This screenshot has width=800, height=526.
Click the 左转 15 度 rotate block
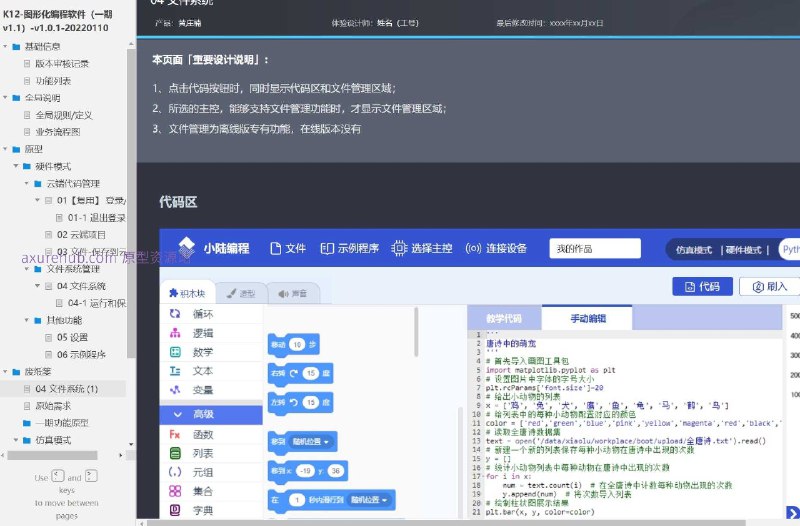pos(300,403)
